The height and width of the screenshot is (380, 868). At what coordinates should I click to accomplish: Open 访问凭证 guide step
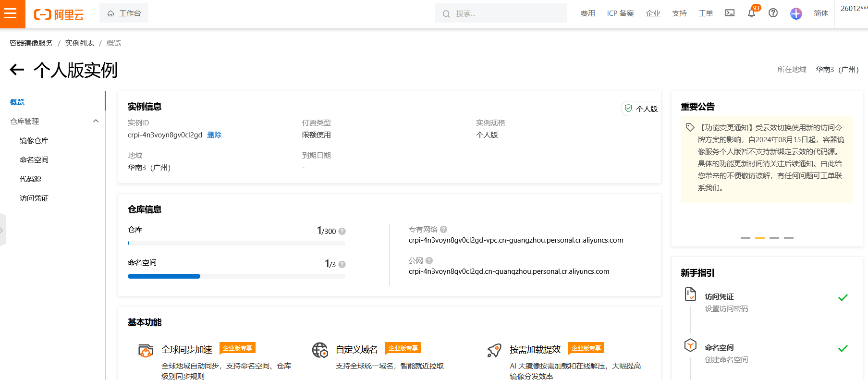tap(719, 297)
